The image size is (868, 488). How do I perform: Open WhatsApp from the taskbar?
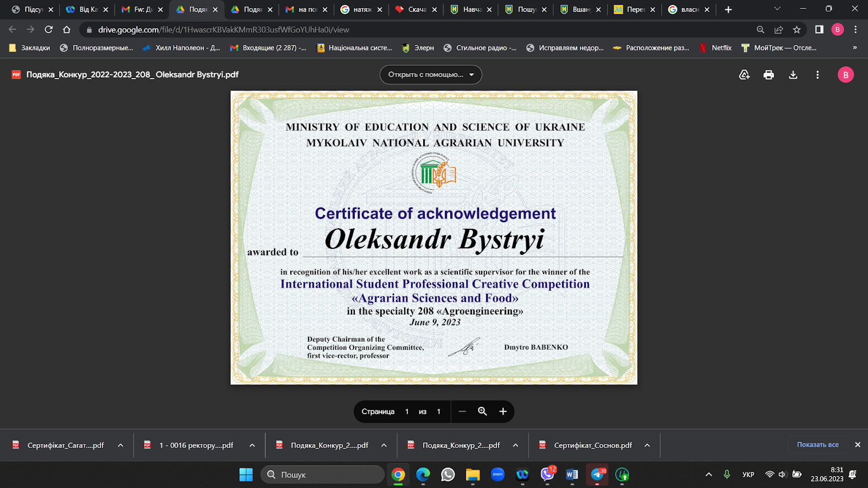[x=448, y=474]
